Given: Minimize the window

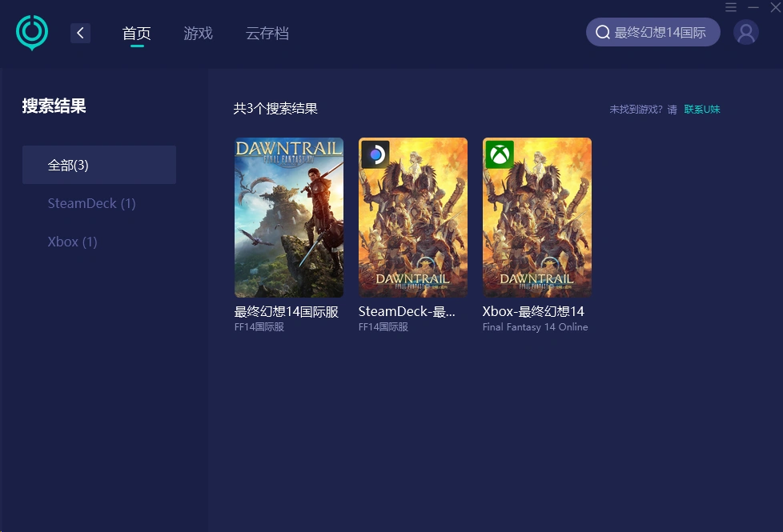Looking at the screenshot, I should pyautogui.click(x=753, y=7).
